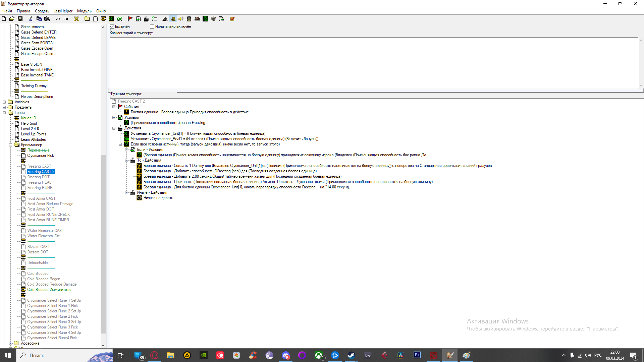This screenshot has width=644, height=362.
Task: Click the Sound Editor speaker icon
Action: pyautogui.click(x=181, y=19)
